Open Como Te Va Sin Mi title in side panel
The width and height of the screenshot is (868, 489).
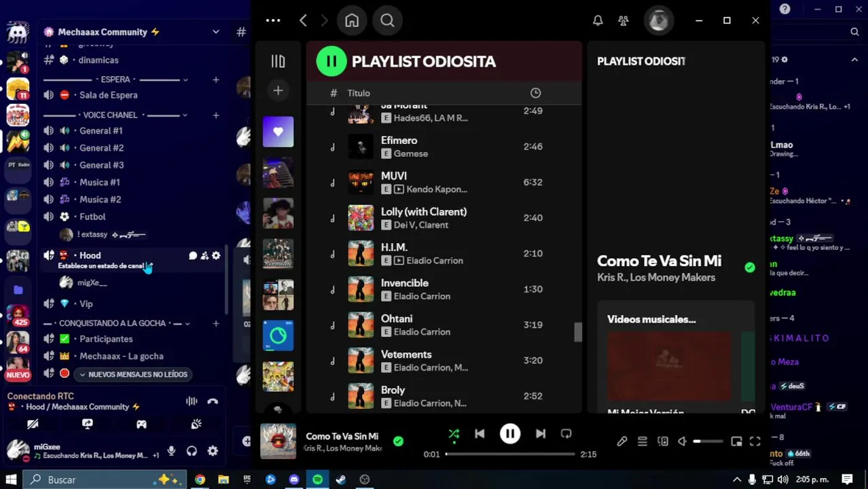pos(659,261)
